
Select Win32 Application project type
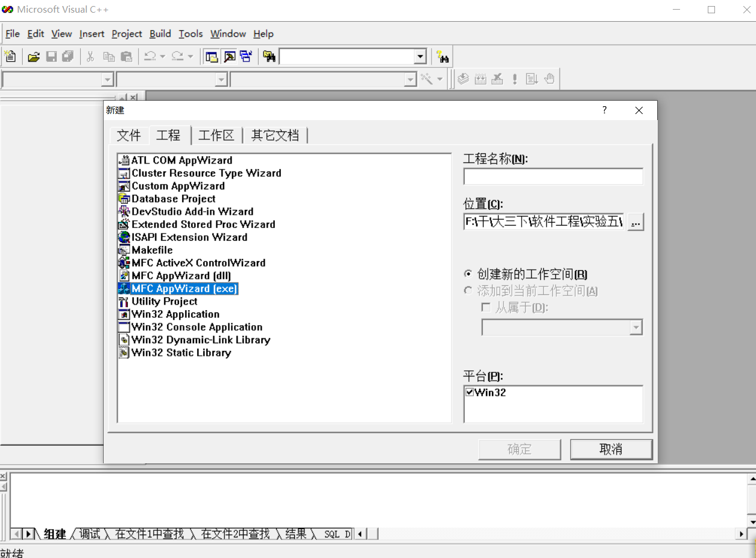(175, 314)
